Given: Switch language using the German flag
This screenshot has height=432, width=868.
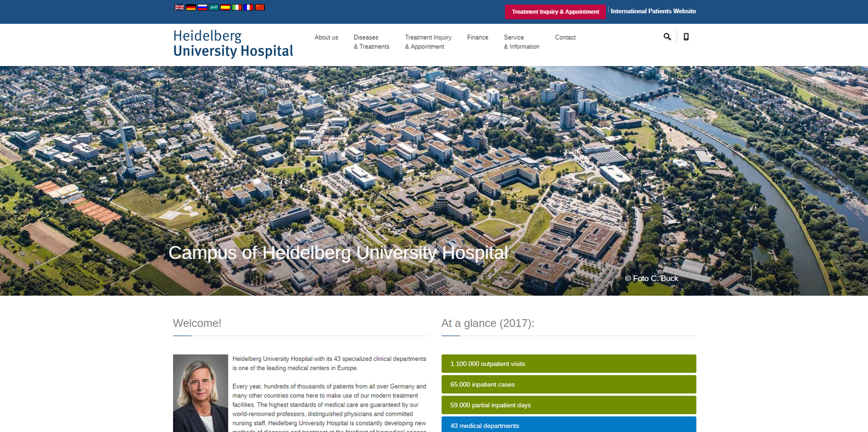Looking at the screenshot, I should point(191,7).
